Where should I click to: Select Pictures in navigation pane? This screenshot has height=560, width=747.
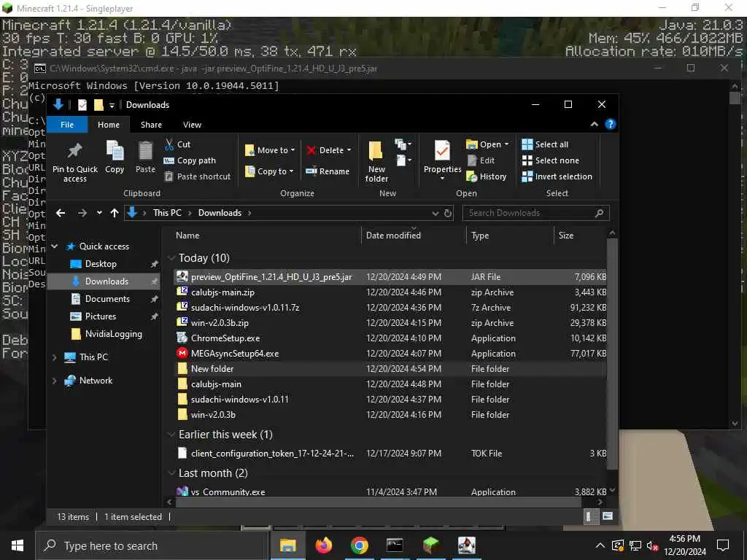[101, 316]
